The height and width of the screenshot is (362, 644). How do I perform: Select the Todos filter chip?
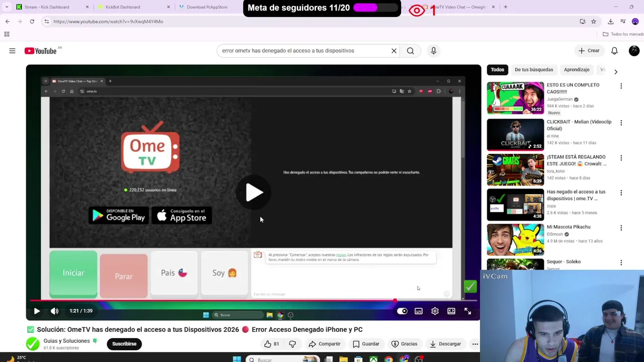(x=498, y=70)
